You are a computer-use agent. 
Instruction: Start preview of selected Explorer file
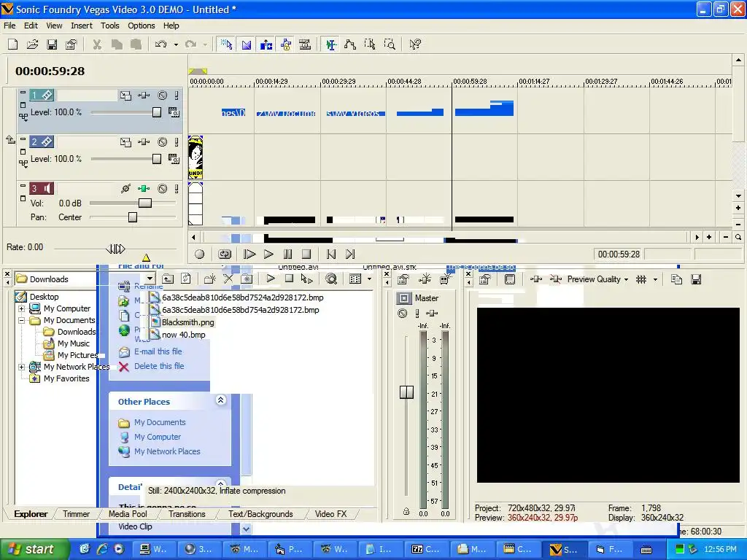[271, 279]
